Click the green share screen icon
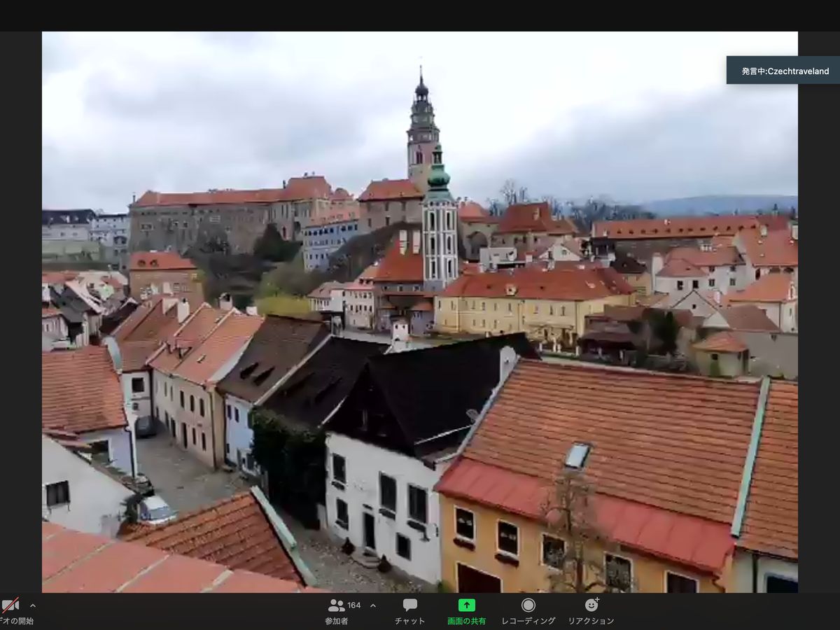This screenshot has width=840, height=630. coord(466,605)
